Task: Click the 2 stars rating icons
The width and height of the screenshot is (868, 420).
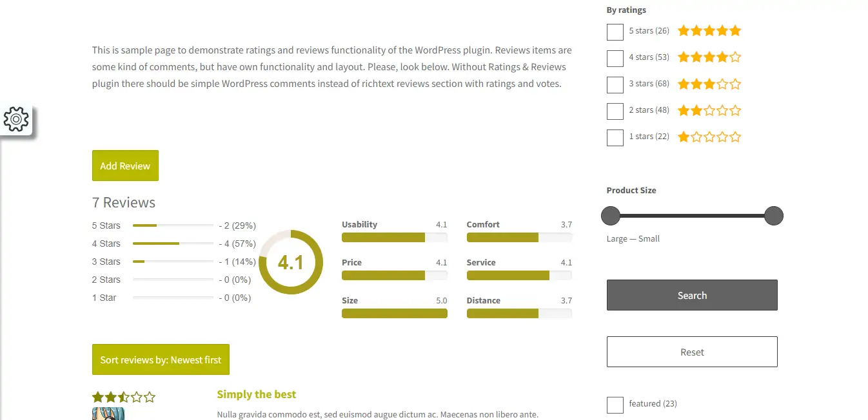Action: (709, 110)
